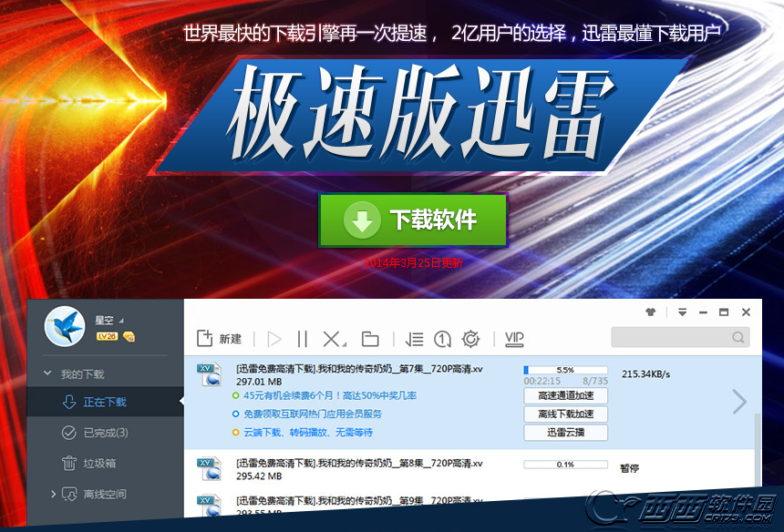Click the magnifier search icon
Image resolution: width=784 pixels, height=532 pixels.
point(738,337)
